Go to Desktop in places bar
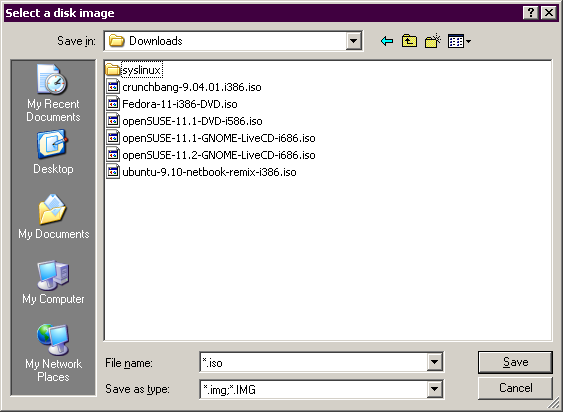The image size is (563, 412). click(x=53, y=152)
